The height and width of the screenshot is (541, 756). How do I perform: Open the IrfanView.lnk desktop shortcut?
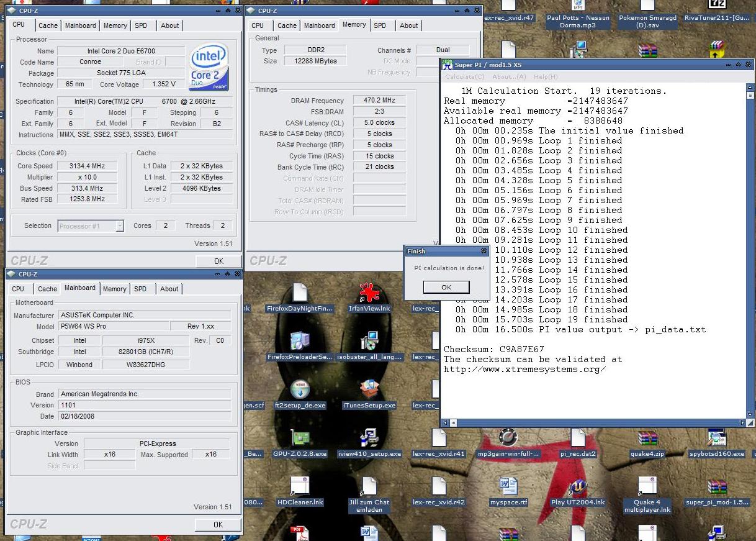coord(369,294)
